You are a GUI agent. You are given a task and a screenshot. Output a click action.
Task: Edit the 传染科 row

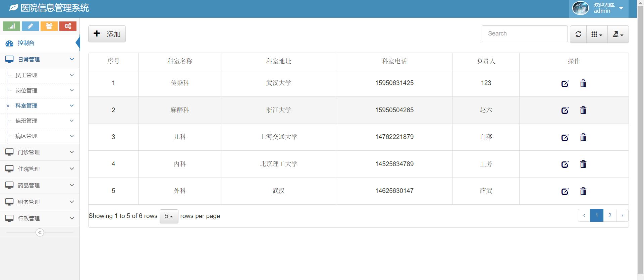click(565, 83)
